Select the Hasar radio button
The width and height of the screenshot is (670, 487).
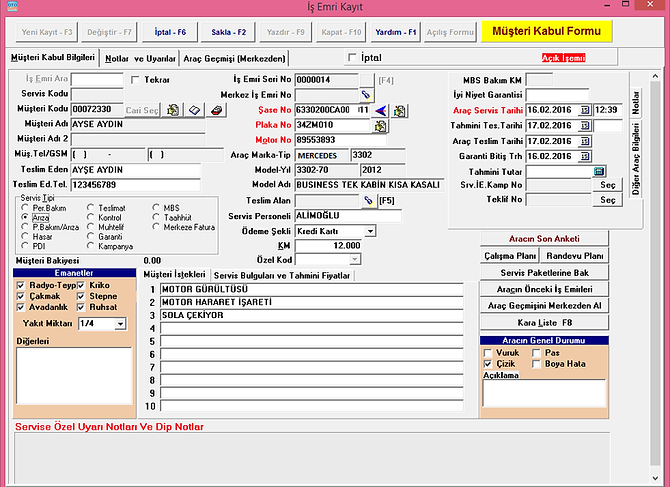click(25, 236)
